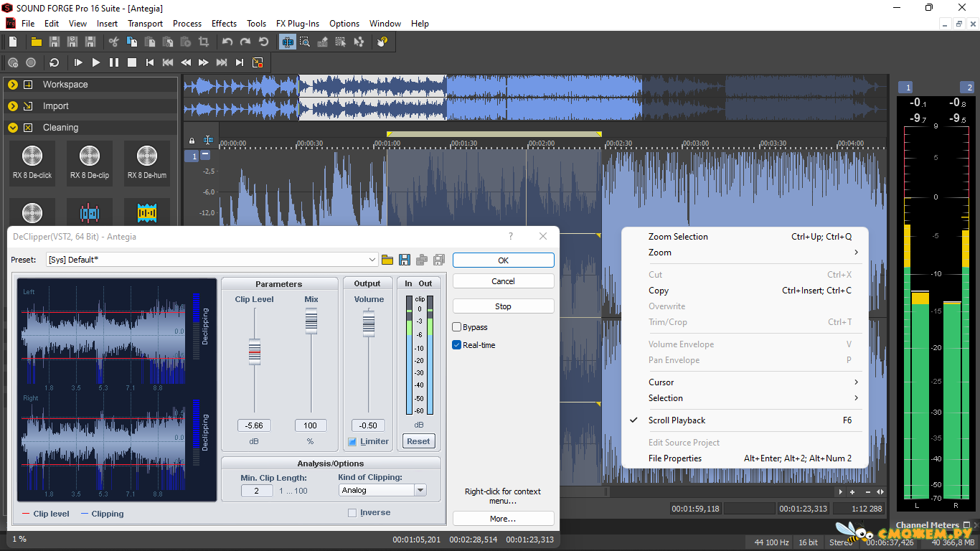Open preset folder icon in DeClipper dialog

click(387, 260)
